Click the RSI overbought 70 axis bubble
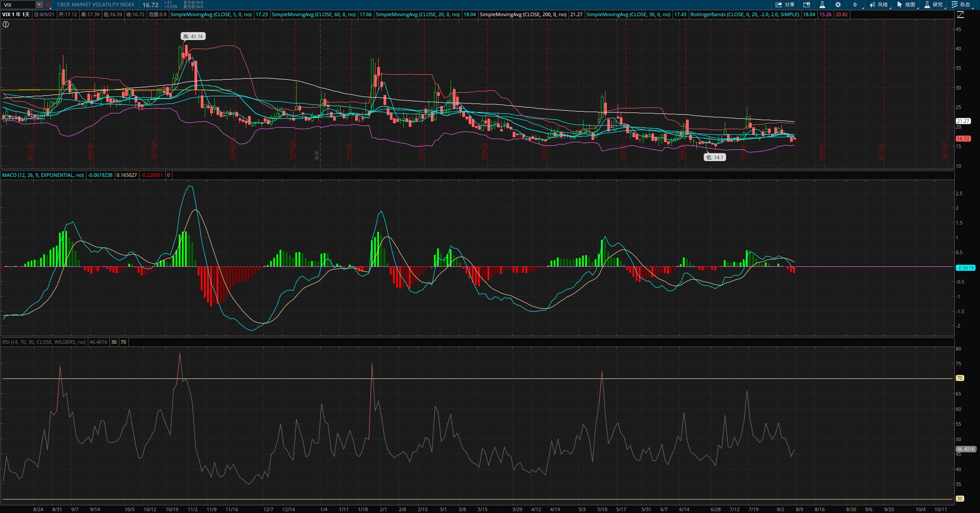The height and width of the screenshot is (513, 980). point(960,378)
